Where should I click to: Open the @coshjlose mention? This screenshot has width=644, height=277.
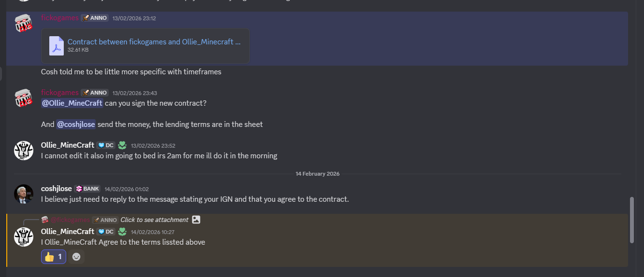coord(76,125)
